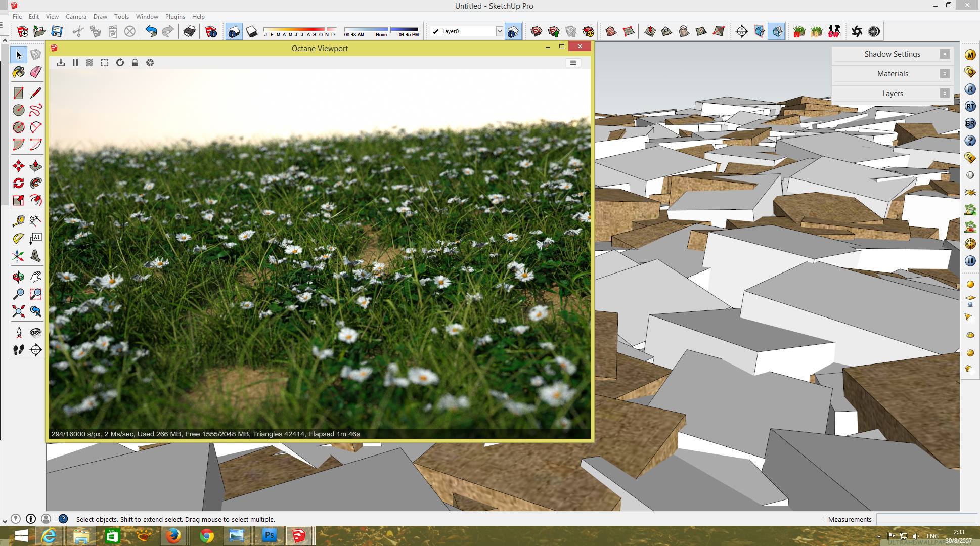Screen dimensions: 980x546
Task: Open the Octane Viewport hamburger menu
Action: (x=573, y=63)
